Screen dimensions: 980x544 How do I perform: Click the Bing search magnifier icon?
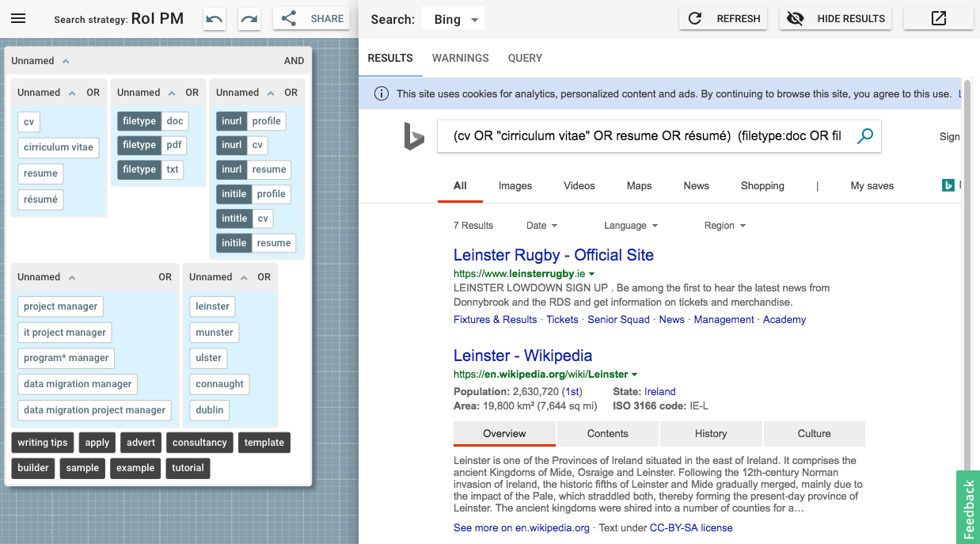[865, 136]
